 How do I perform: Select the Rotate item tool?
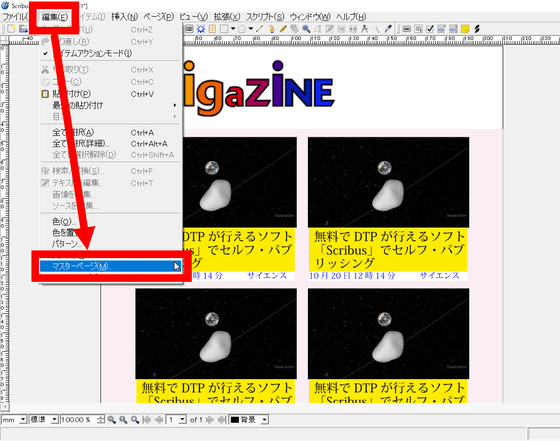pyautogui.click(x=294, y=29)
